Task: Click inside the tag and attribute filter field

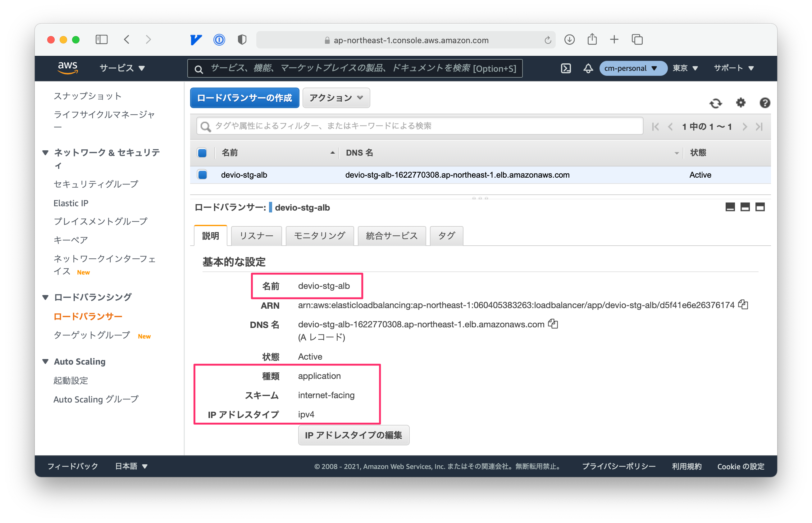Action: pos(374,126)
